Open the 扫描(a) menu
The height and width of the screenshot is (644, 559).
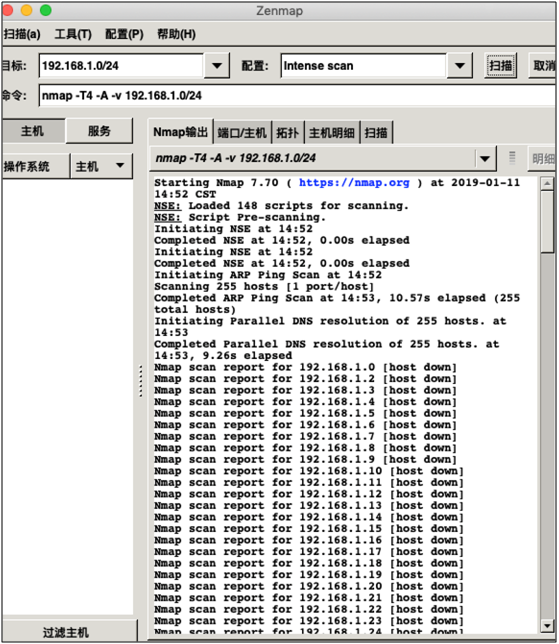(x=22, y=34)
